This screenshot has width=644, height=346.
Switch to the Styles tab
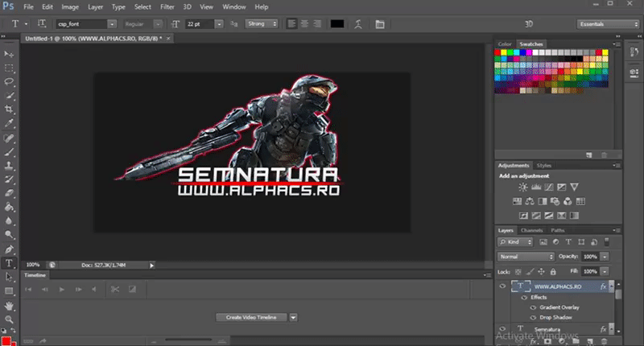coord(544,165)
